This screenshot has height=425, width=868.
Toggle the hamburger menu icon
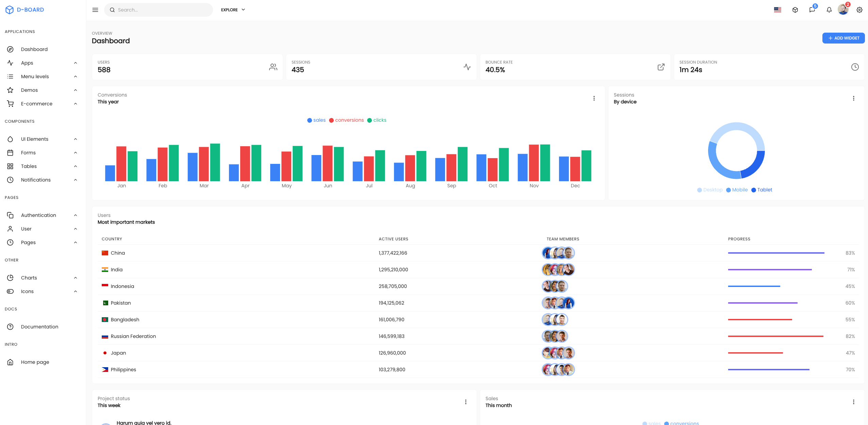(x=95, y=10)
